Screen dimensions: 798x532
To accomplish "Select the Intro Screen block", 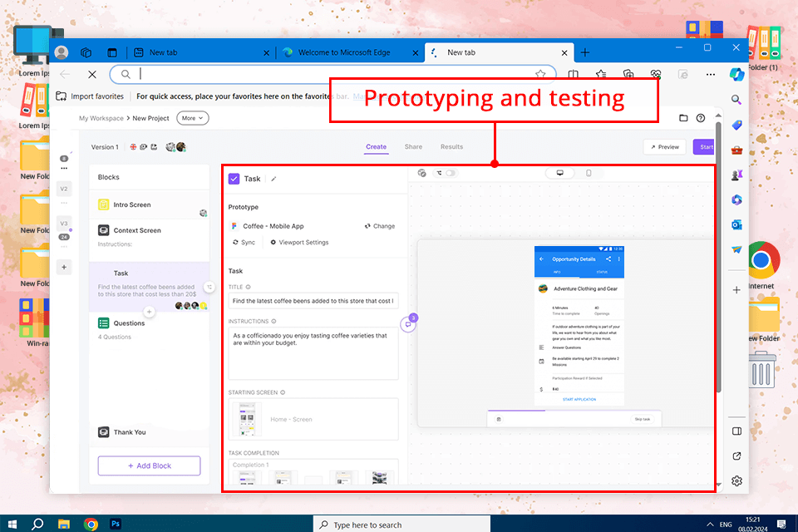I will (149, 204).
